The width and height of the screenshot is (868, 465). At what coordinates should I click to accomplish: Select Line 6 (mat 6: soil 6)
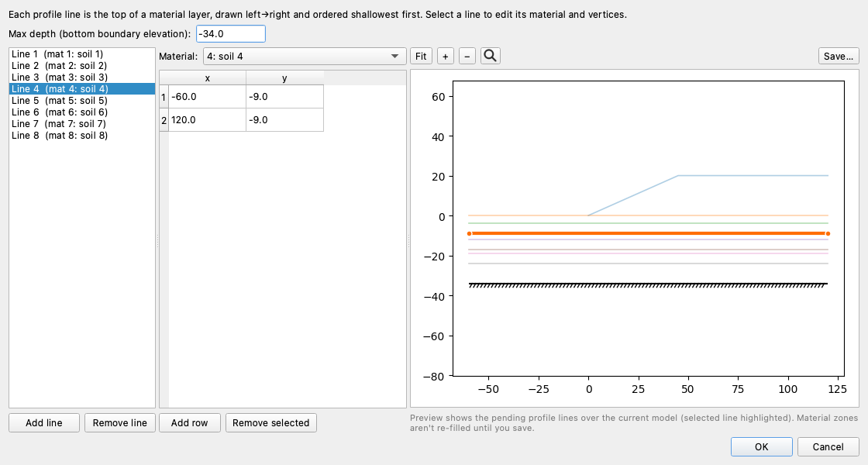(x=82, y=112)
